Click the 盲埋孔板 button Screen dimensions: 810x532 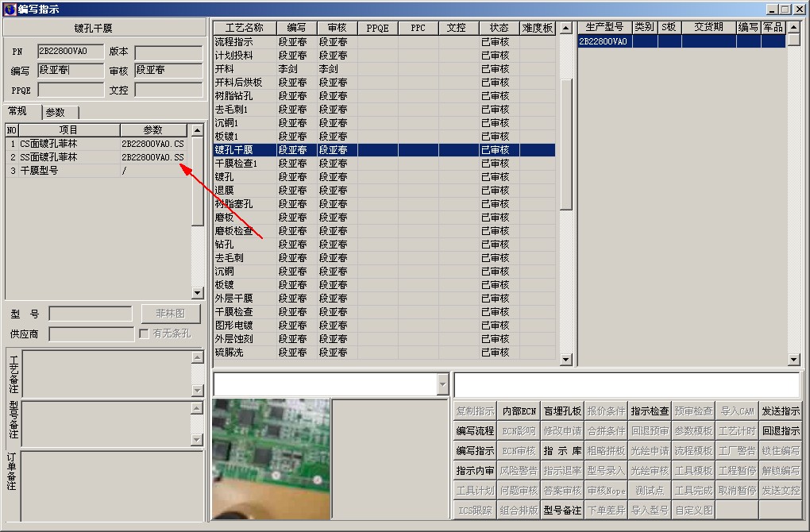562,411
